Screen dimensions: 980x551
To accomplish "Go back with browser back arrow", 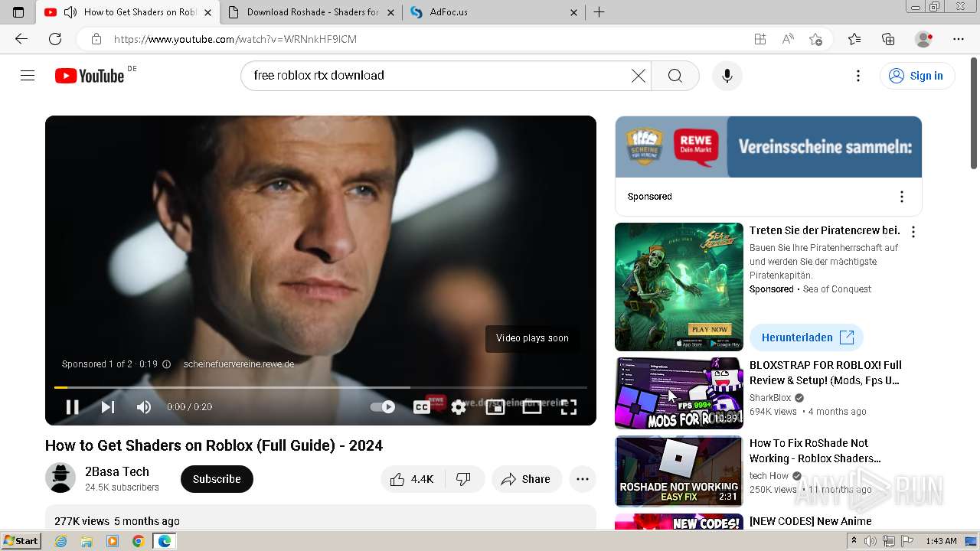I will point(21,39).
